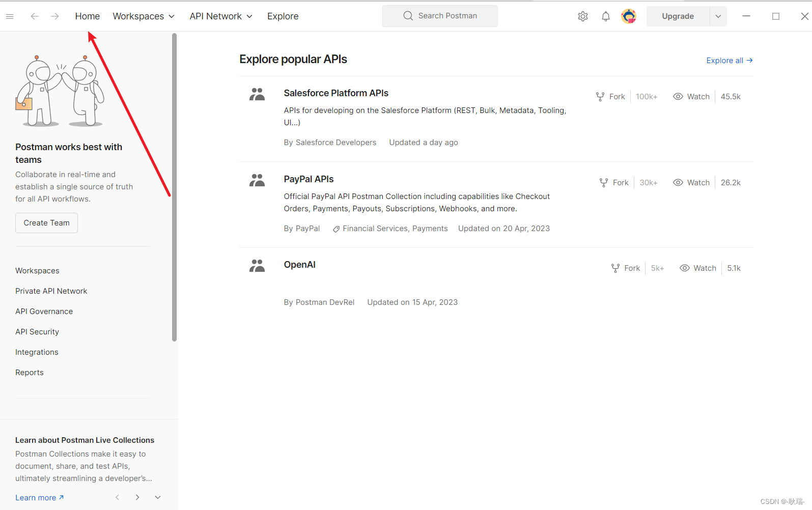Watch the OpenAI collection

tap(698, 268)
